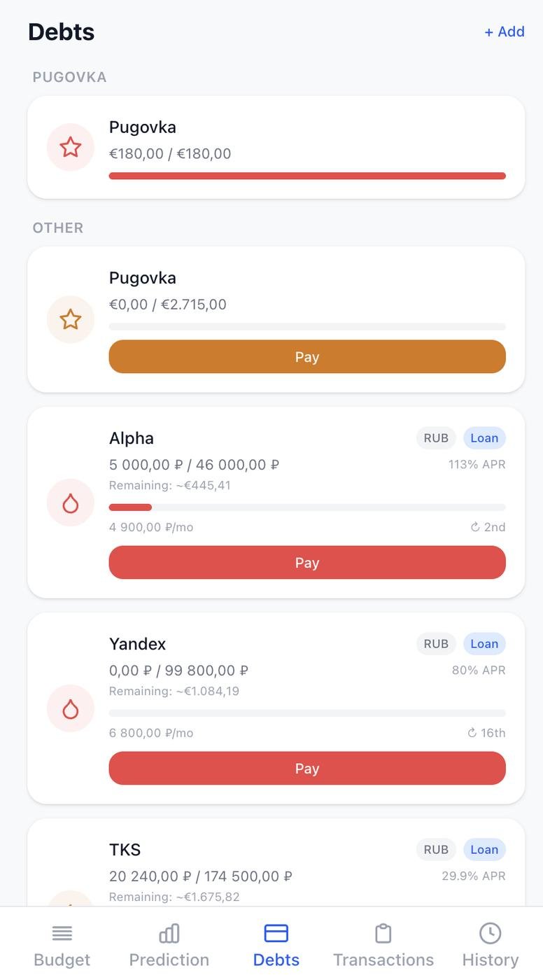The image size is (543, 980).
Task: Open the Prediction chart icon
Action: point(169,933)
